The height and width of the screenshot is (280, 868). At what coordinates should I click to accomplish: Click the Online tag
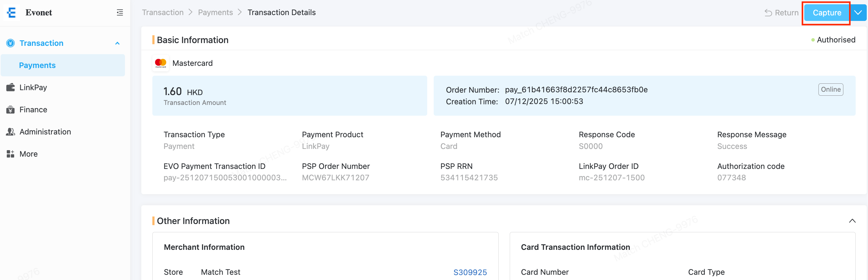pyautogui.click(x=830, y=89)
